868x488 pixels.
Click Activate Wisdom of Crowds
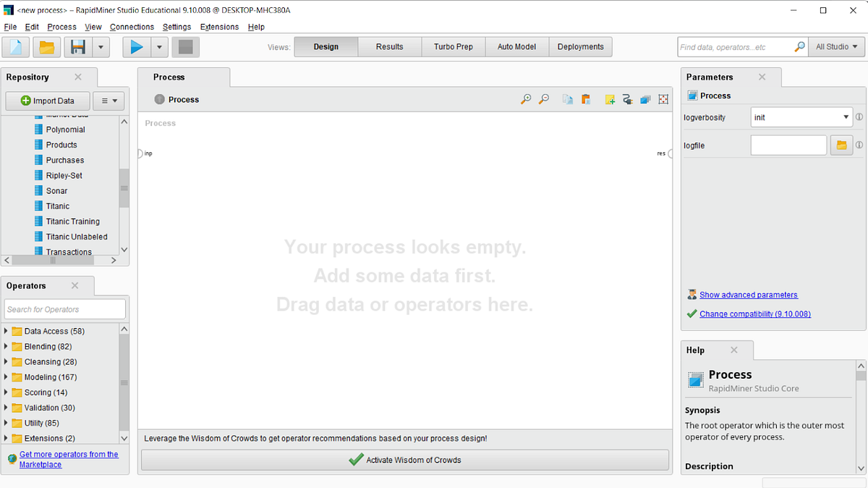(404, 459)
